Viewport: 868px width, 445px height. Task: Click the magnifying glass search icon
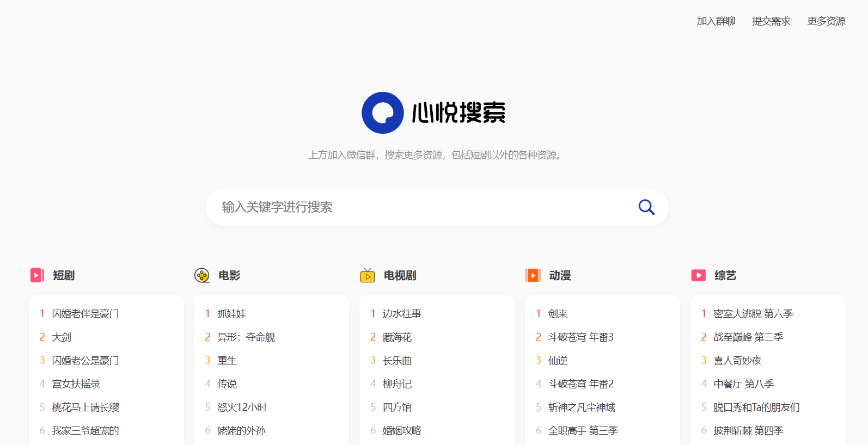pyautogui.click(x=646, y=207)
